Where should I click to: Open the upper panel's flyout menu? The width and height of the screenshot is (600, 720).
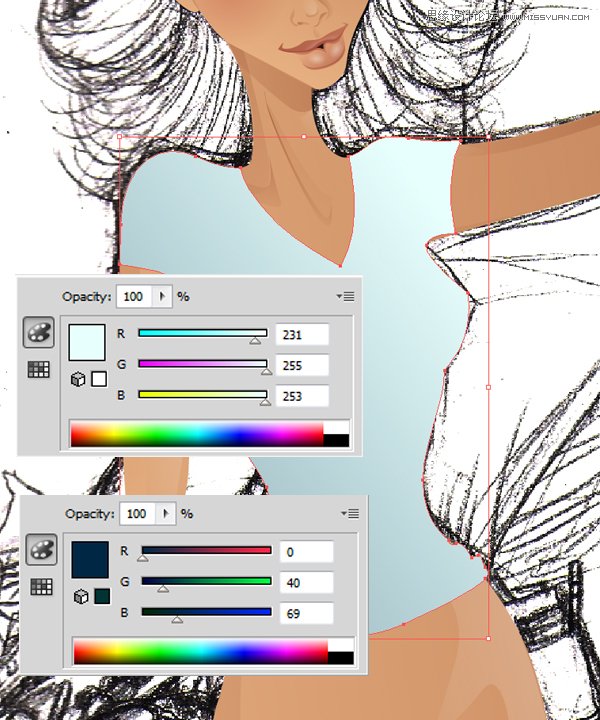tap(346, 297)
